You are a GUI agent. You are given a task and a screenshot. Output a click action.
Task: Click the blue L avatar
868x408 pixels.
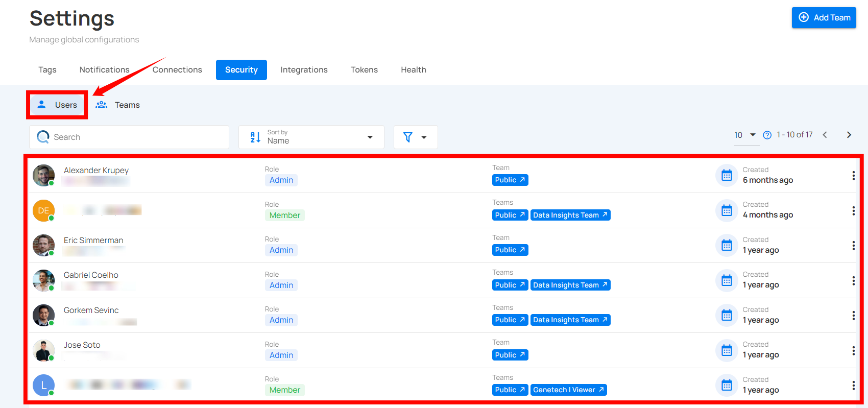[x=43, y=385]
